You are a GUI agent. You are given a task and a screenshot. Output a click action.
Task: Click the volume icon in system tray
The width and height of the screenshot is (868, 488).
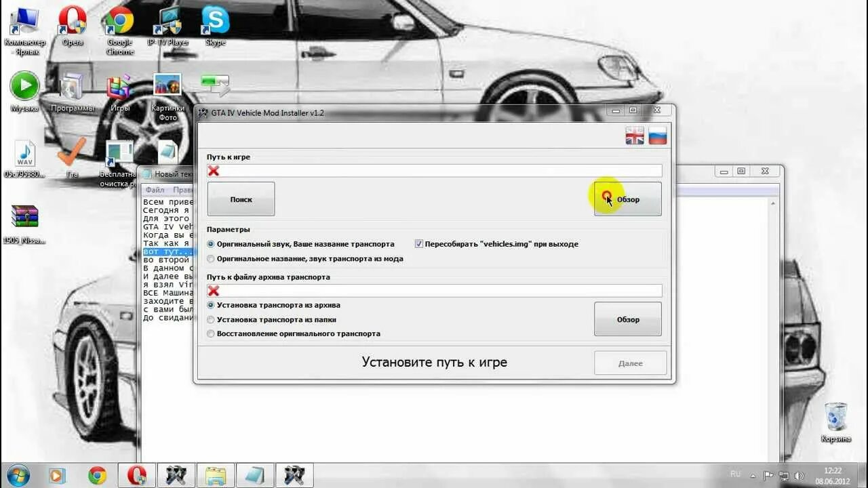click(800, 476)
